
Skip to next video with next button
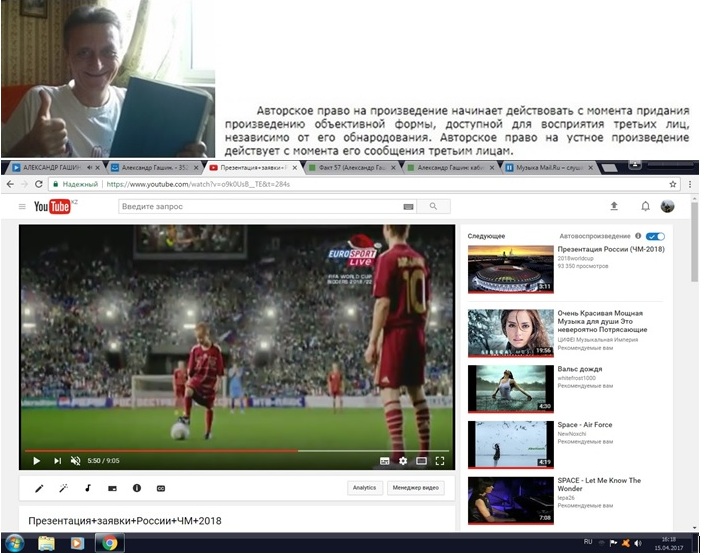(x=57, y=461)
